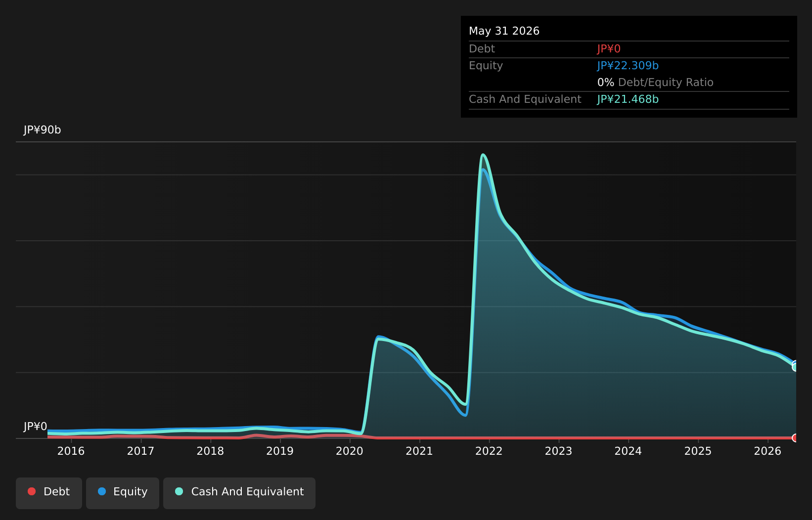This screenshot has width=812, height=520.
Task: Toggle the Equity series legend button
Action: pos(123,493)
